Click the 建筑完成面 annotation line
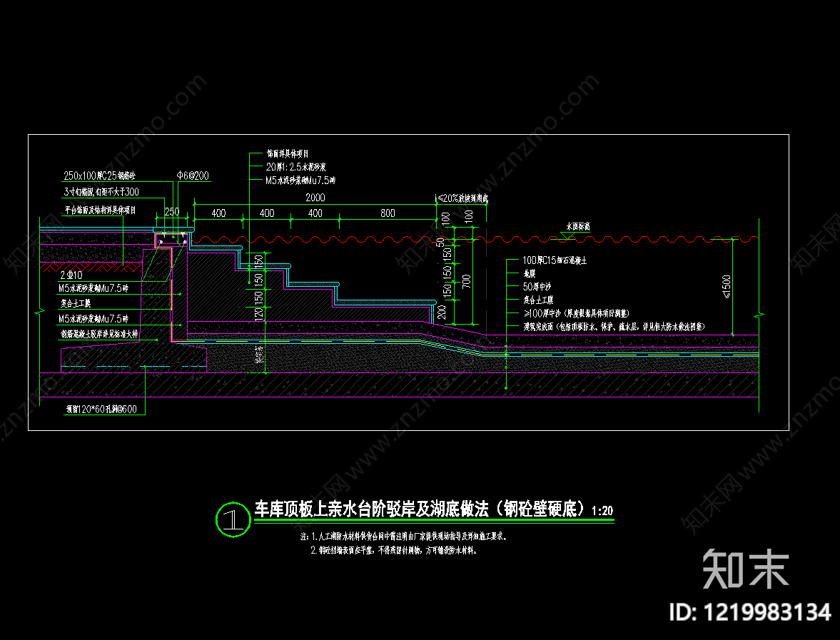 point(614,326)
